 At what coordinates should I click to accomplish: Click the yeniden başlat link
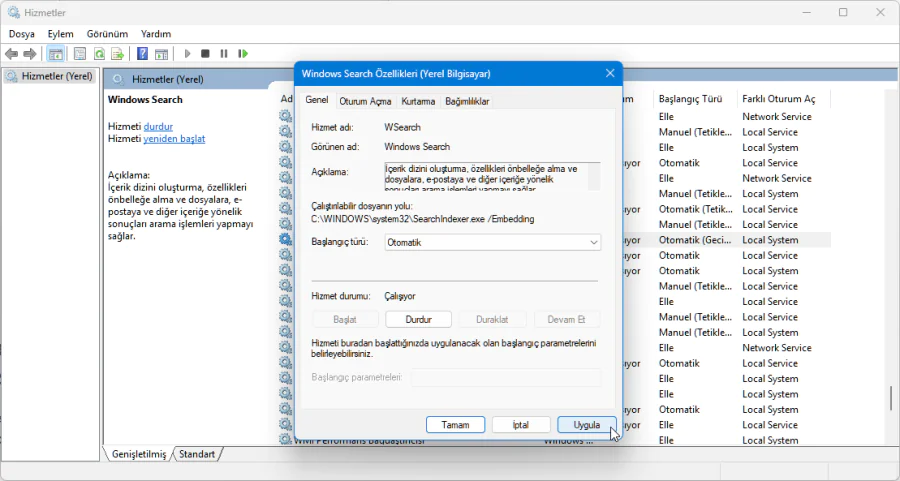[x=174, y=138]
